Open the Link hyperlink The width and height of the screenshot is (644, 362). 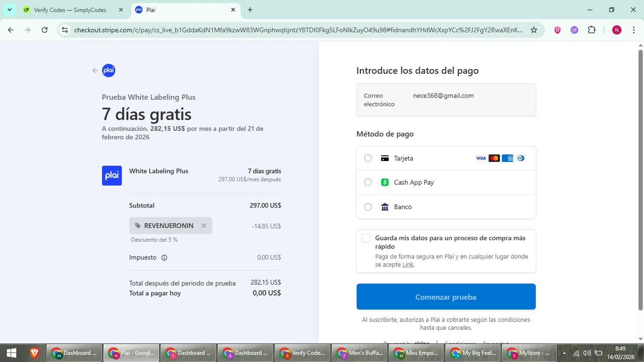pyautogui.click(x=408, y=265)
